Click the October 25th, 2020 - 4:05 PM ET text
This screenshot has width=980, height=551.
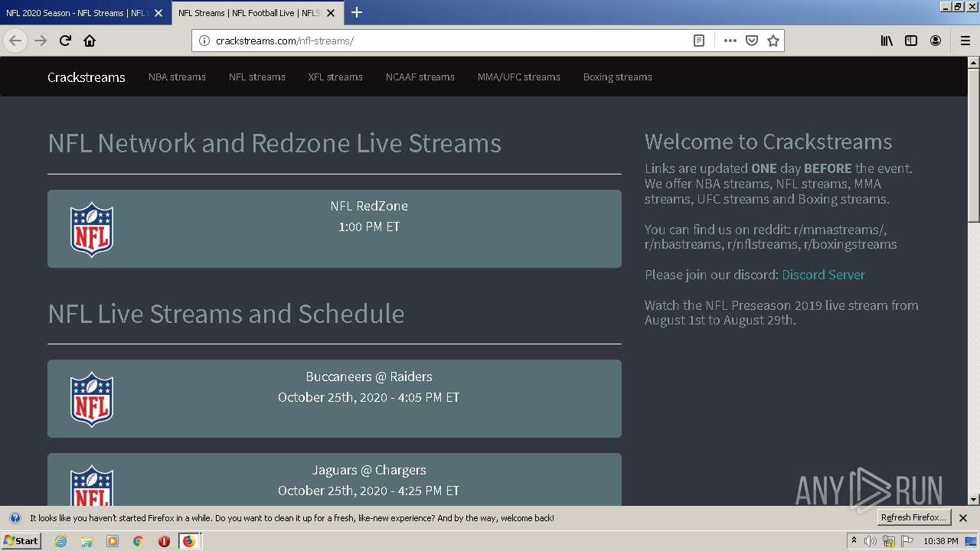coord(369,397)
